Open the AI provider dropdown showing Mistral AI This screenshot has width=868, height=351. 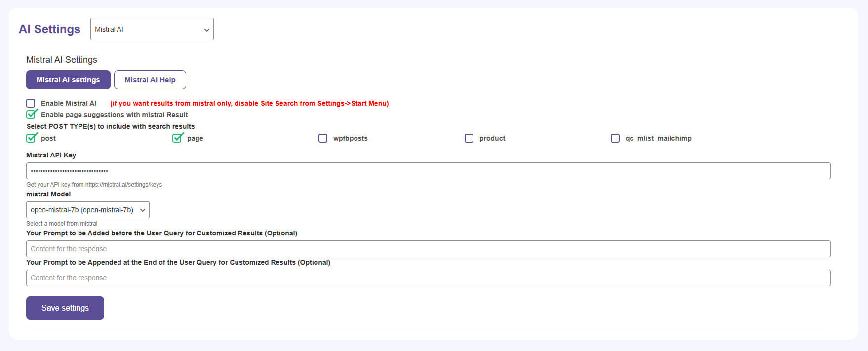[x=152, y=29]
